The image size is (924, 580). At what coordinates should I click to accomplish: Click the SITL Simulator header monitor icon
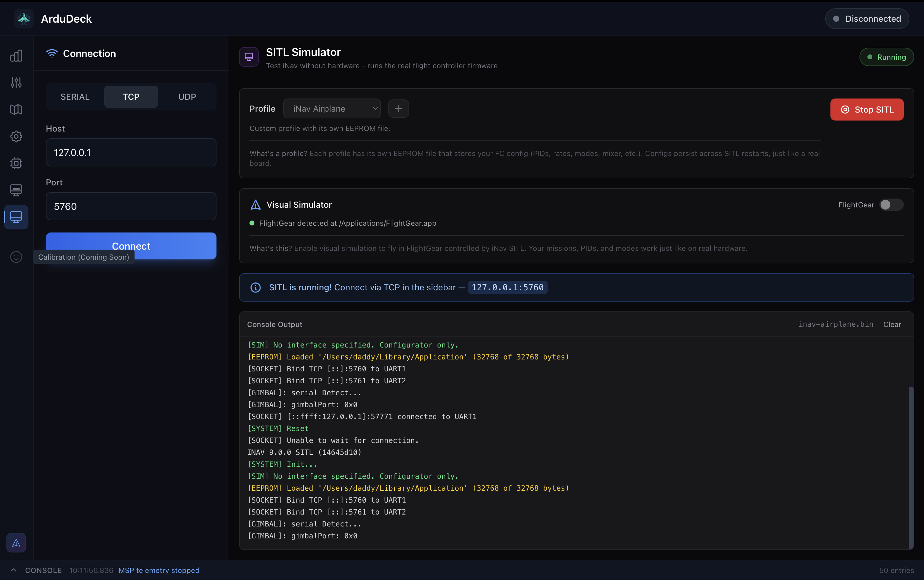[x=249, y=57]
